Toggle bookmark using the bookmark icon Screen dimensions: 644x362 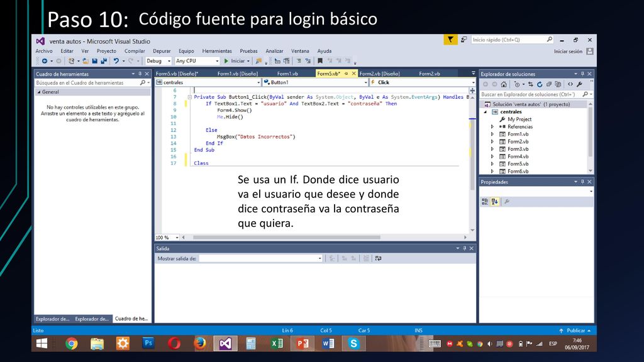[320, 61]
